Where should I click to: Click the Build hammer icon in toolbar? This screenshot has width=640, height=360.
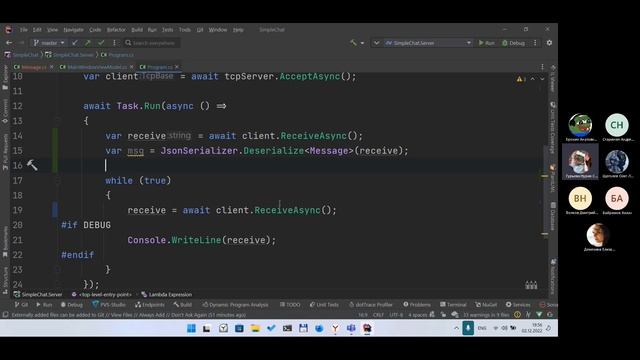tap(353, 42)
